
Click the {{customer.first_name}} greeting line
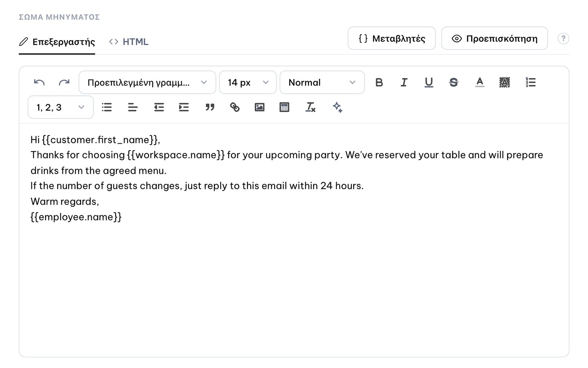[95, 140]
